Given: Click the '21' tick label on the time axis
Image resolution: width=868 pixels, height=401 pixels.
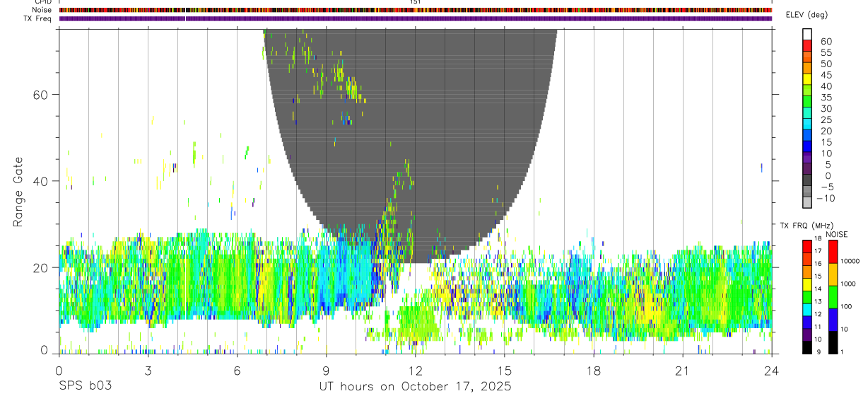Looking at the screenshot, I should (x=683, y=371).
